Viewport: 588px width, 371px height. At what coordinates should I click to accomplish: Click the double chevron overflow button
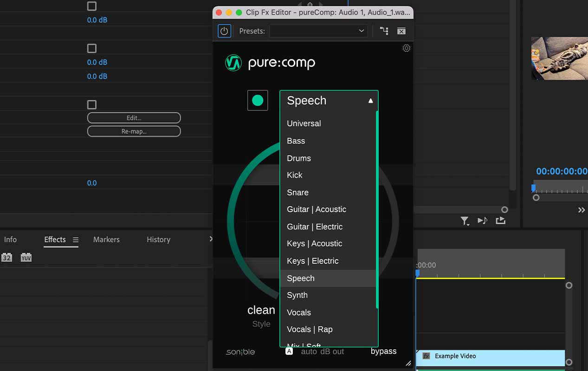coord(582,210)
